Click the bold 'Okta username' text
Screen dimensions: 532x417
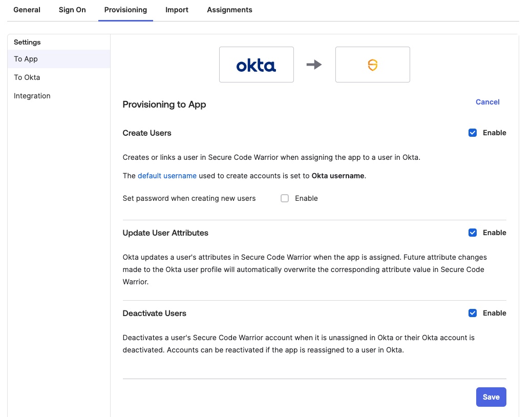(338, 176)
